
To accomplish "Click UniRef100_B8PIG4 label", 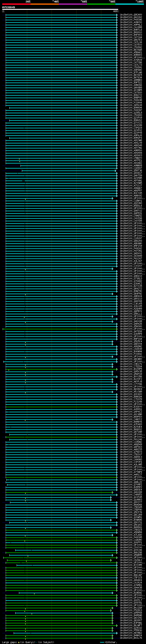I will click(x=131, y=339).
